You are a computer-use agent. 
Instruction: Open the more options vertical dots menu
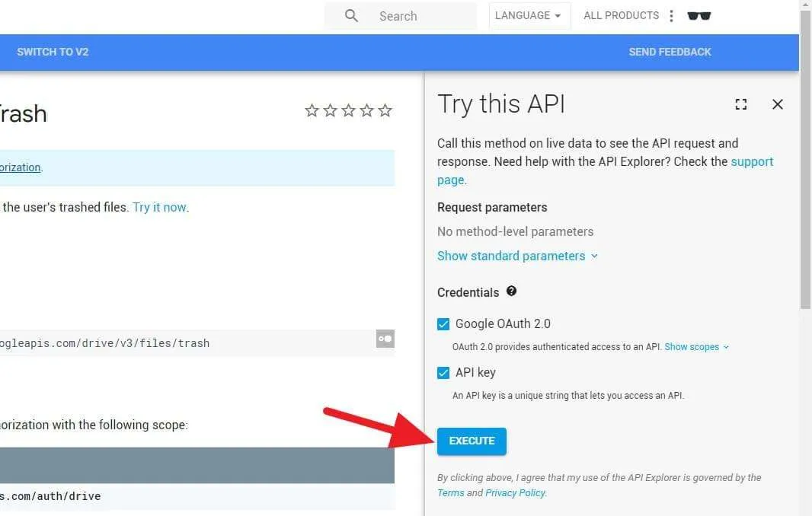tap(671, 15)
